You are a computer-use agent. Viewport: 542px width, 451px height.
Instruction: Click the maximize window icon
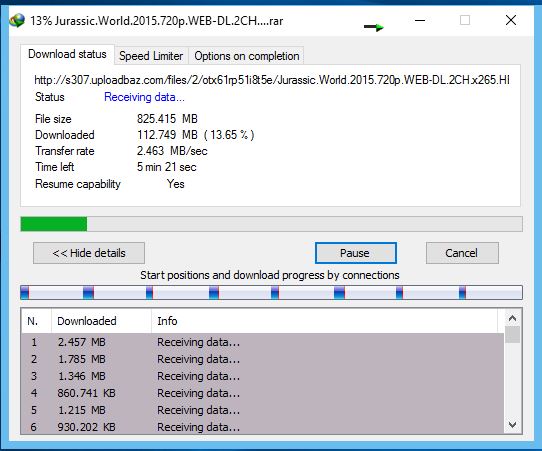coord(465,20)
